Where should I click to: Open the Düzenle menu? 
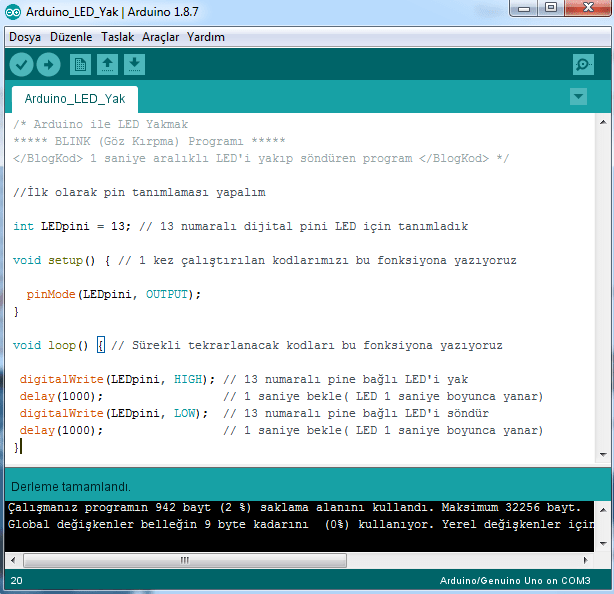(71, 37)
